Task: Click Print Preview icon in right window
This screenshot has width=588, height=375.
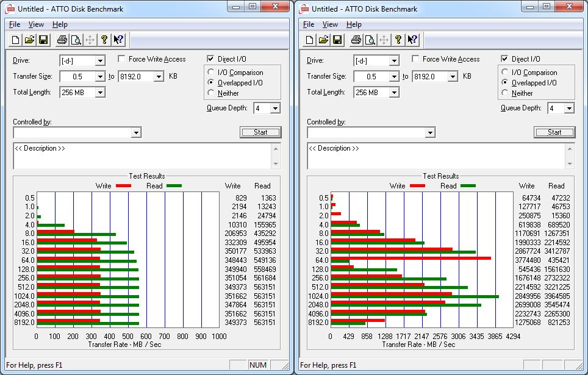Action: [370, 40]
